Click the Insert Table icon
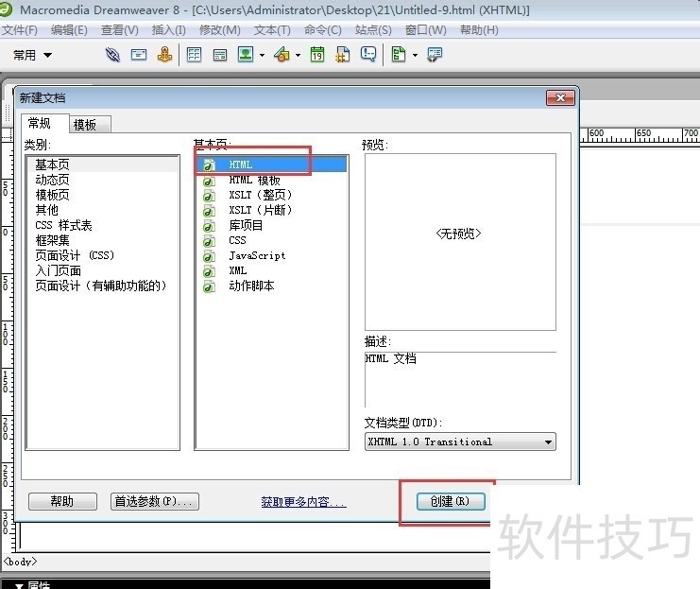The image size is (700, 589). click(x=194, y=55)
